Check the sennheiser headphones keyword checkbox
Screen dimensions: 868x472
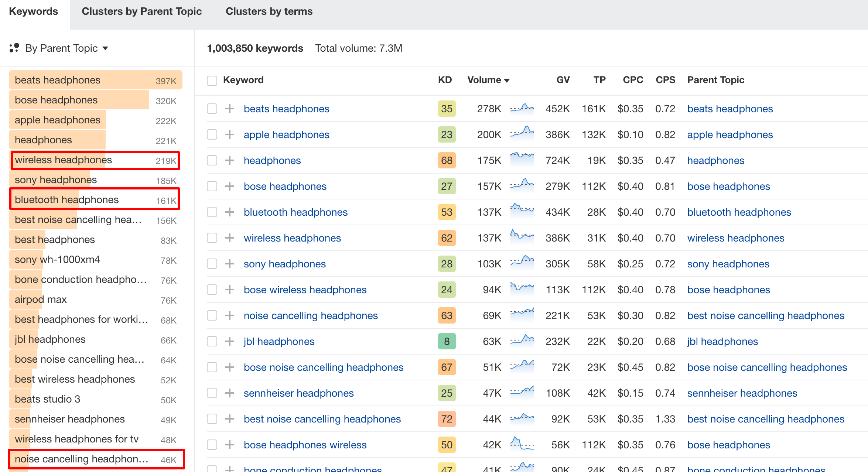click(212, 393)
